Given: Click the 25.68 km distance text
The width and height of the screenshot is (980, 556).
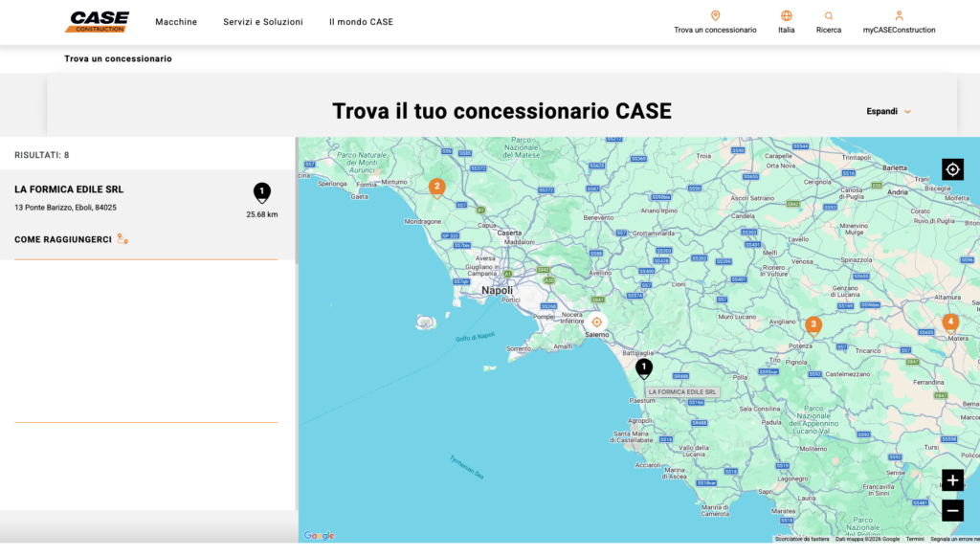Looking at the screenshot, I should (262, 214).
